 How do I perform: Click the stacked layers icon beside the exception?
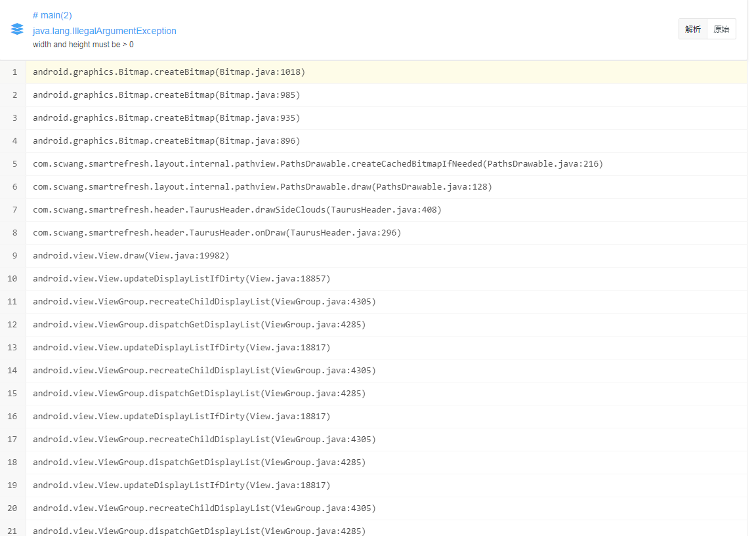coord(17,29)
